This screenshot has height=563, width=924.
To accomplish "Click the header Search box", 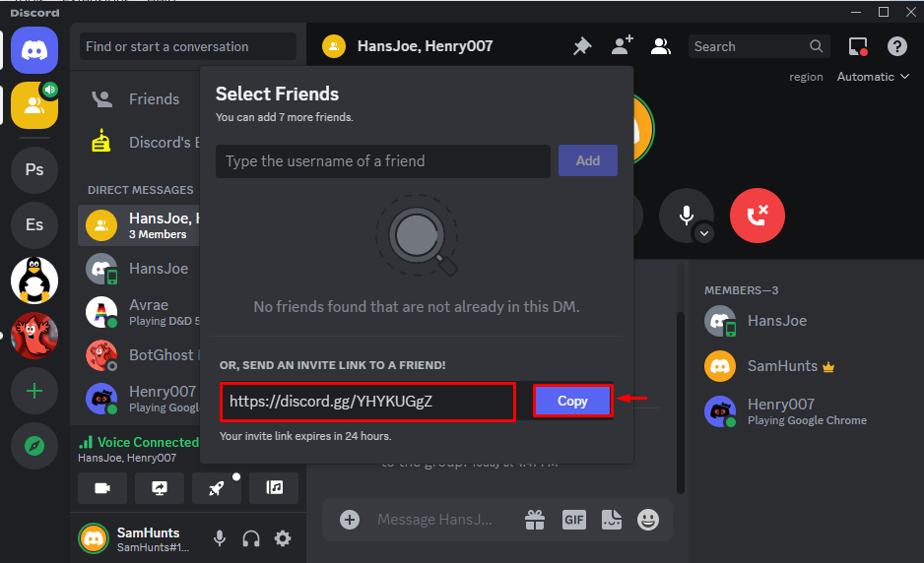I will [759, 46].
